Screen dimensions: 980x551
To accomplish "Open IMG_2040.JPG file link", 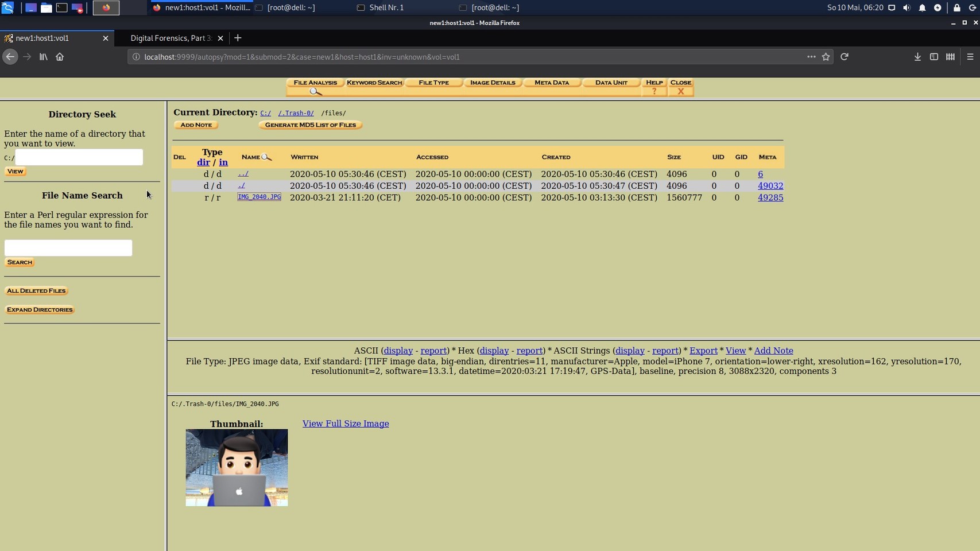I will [259, 197].
